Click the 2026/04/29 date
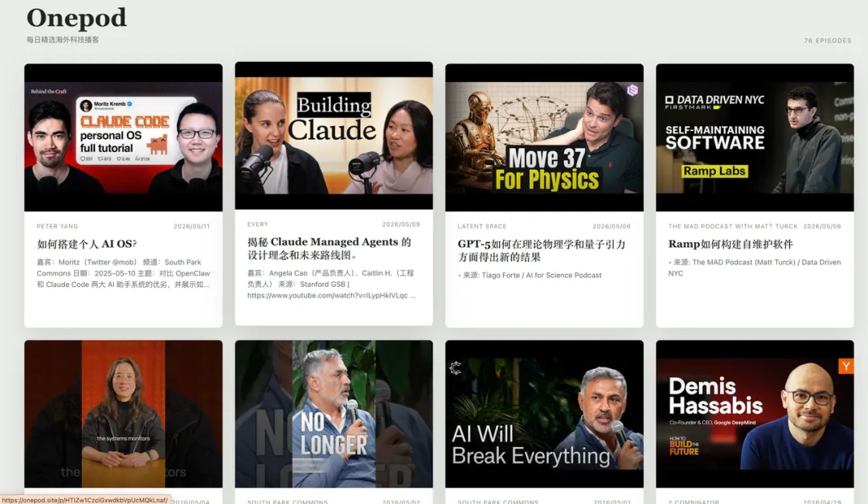 click(822, 502)
